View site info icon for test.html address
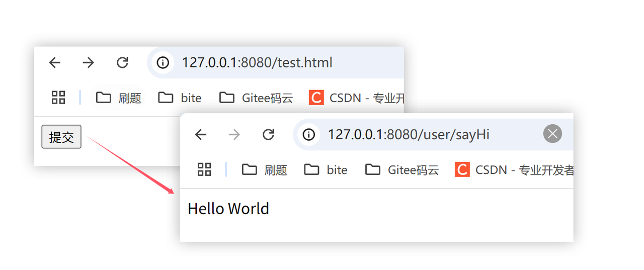The height and width of the screenshot is (270, 644). pyautogui.click(x=162, y=63)
